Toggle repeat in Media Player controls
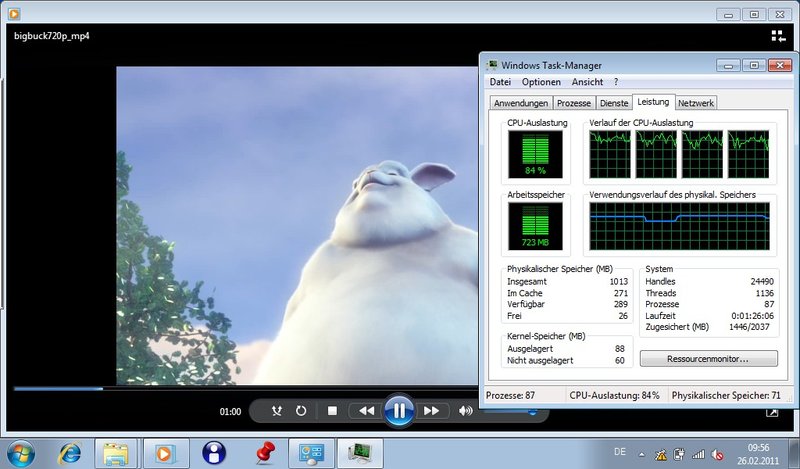 pos(301,411)
